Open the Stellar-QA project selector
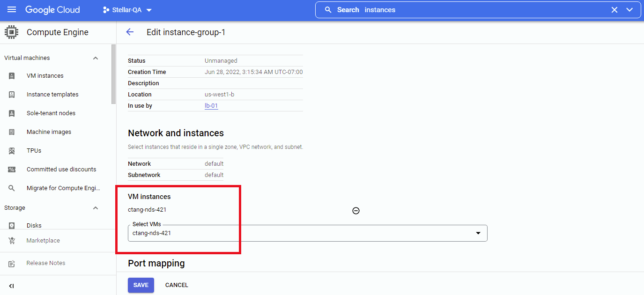 127,10
